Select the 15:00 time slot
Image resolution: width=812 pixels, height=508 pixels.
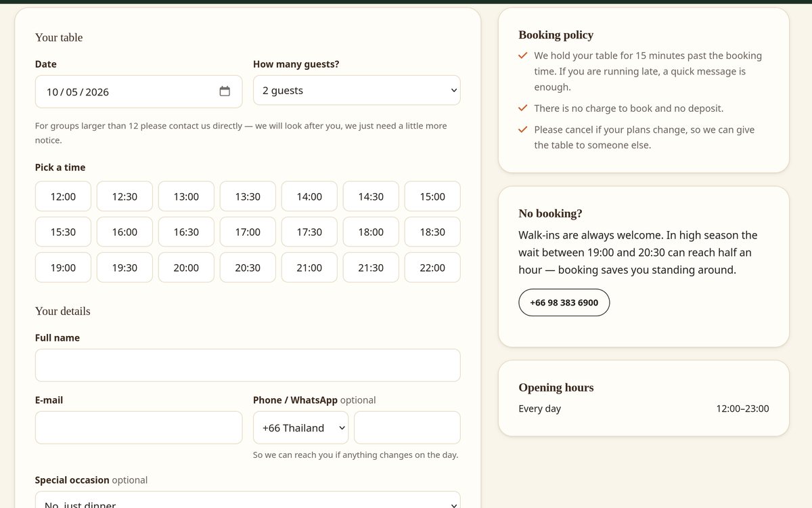pos(432,196)
